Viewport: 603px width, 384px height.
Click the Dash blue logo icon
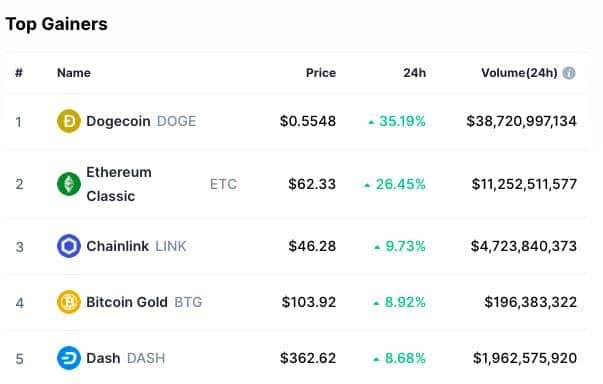click(x=69, y=358)
